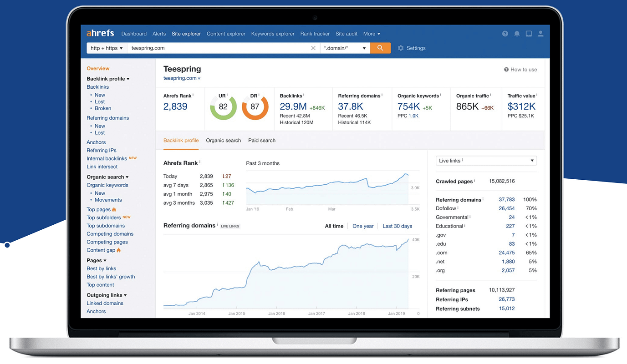
Task: Clear the teespring.com search field with X
Action: pos(313,48)
